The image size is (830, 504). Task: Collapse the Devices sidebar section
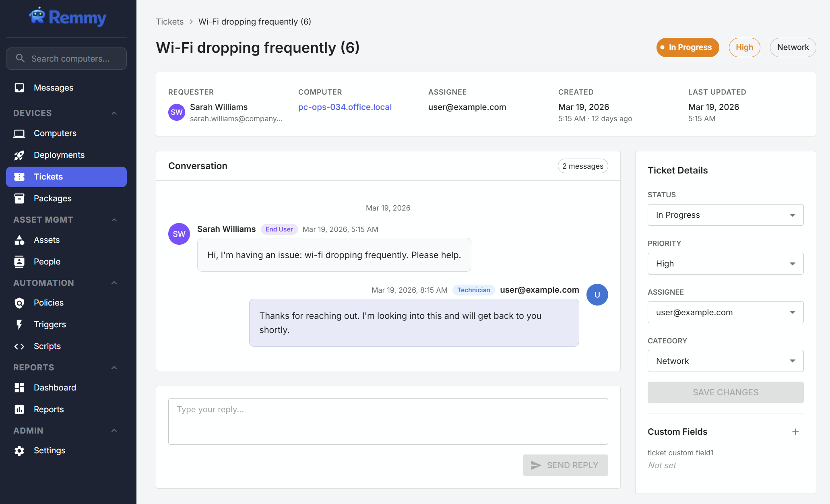114,113
